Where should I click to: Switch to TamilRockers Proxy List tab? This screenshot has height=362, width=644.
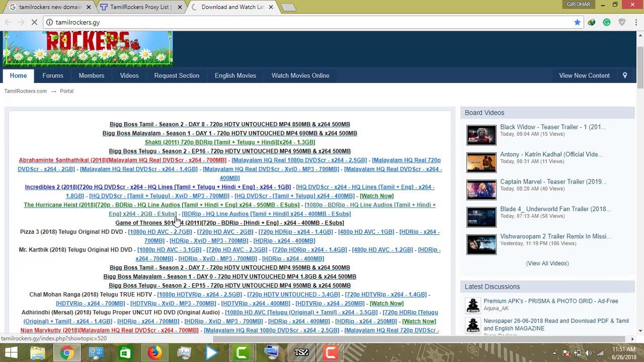[x=140, y=7]
